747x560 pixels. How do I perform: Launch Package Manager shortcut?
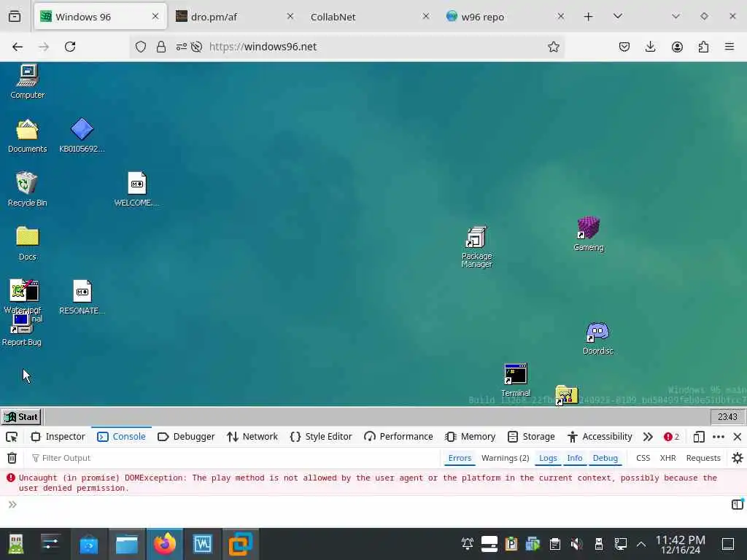476,247
